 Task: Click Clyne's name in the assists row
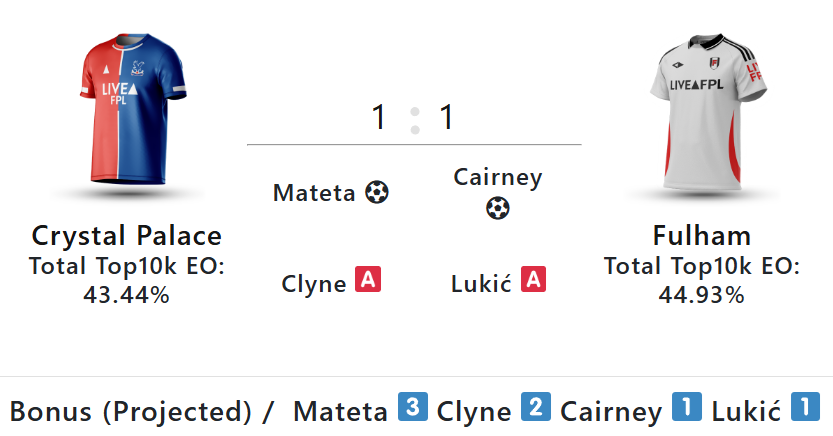(314, 283)
